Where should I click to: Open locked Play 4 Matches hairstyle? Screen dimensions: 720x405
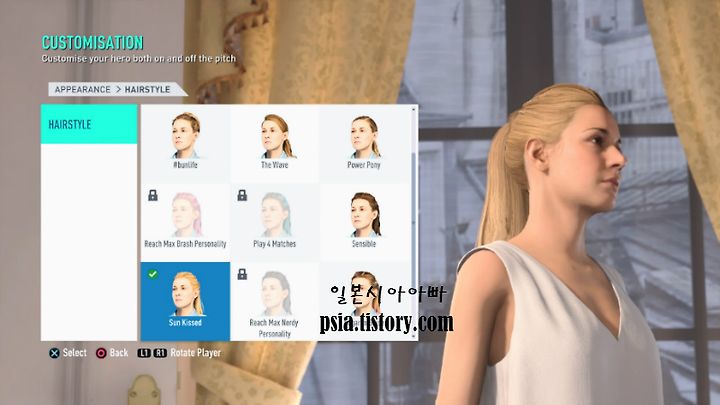275,222
